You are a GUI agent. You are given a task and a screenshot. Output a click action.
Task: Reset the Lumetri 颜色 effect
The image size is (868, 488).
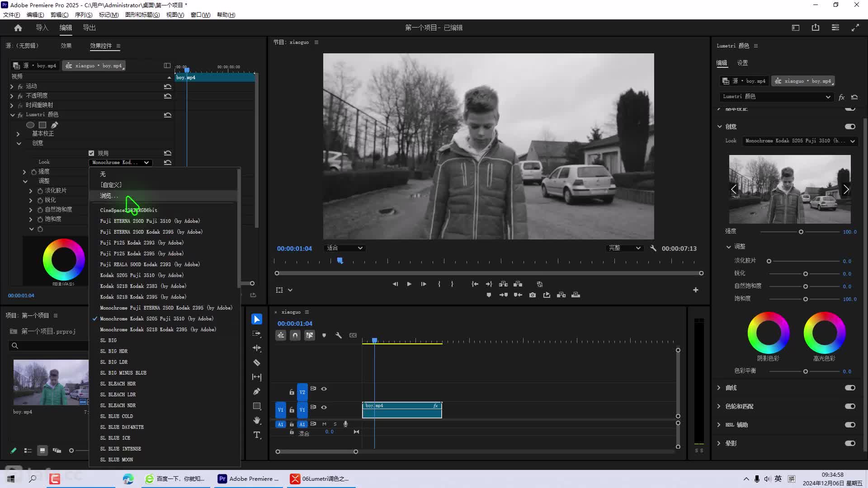pos(168,115)
